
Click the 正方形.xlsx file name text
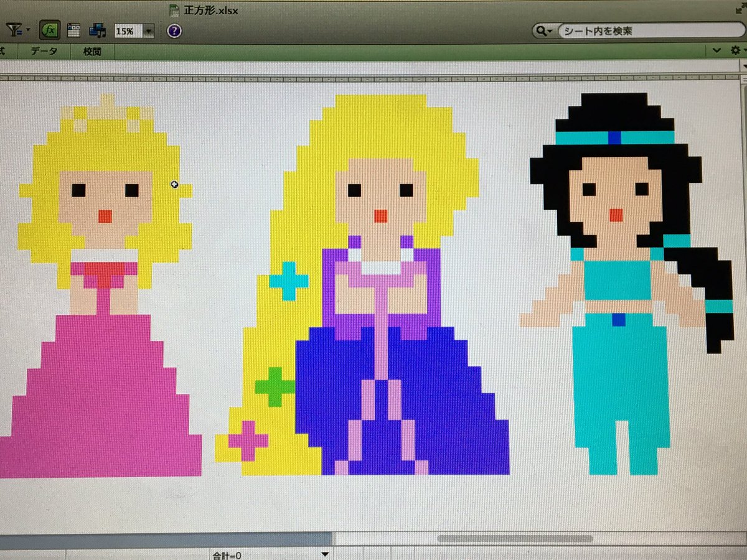(211, 10)
